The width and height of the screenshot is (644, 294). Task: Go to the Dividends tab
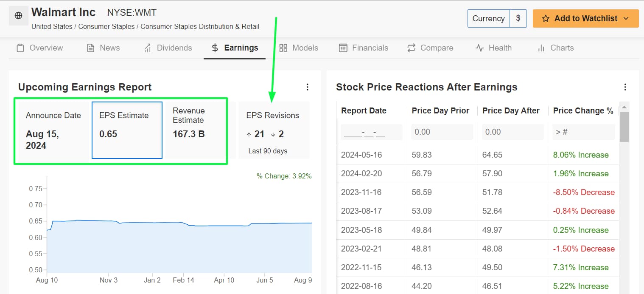(168, 48)
